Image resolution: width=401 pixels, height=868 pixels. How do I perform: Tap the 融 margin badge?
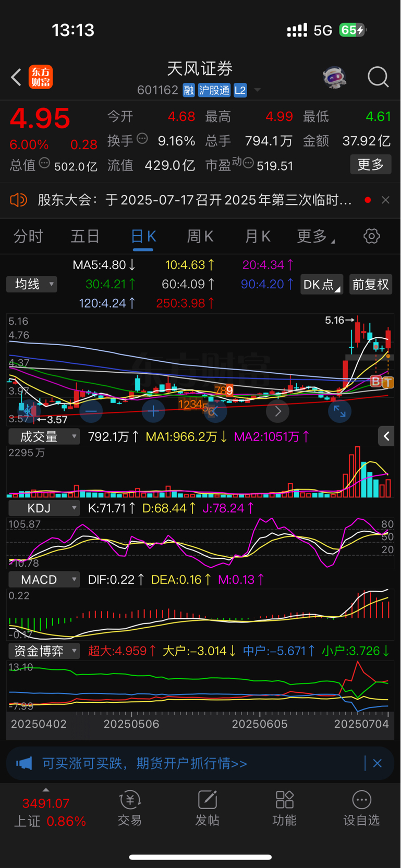[x=189, y=90]
